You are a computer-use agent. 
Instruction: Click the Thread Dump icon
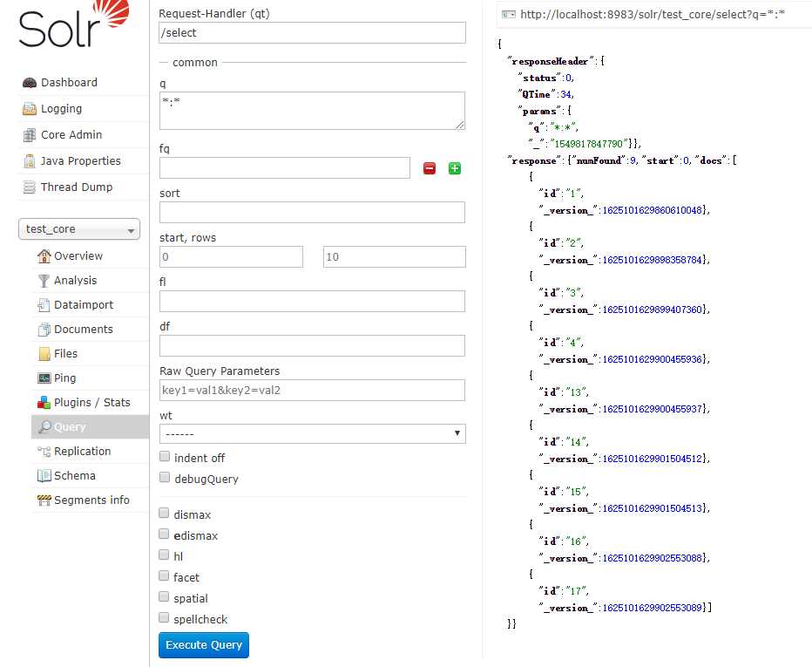[30, 187]
